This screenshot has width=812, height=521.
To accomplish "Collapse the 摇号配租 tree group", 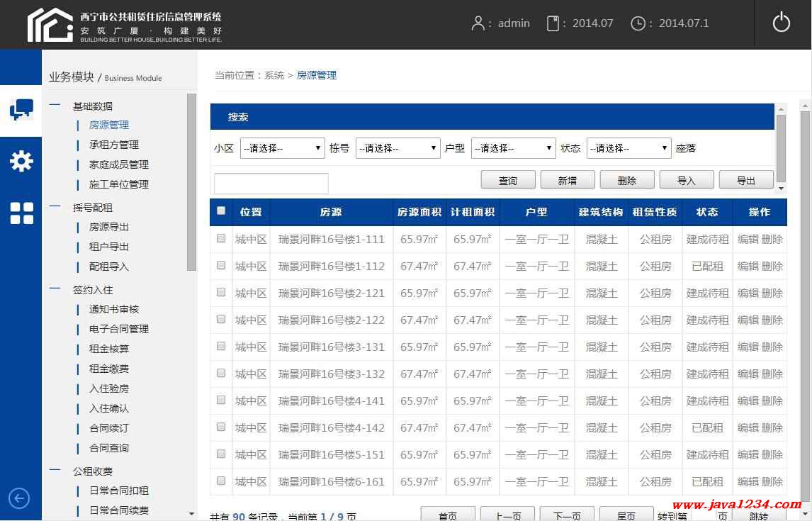I will [x=55, y=207].
